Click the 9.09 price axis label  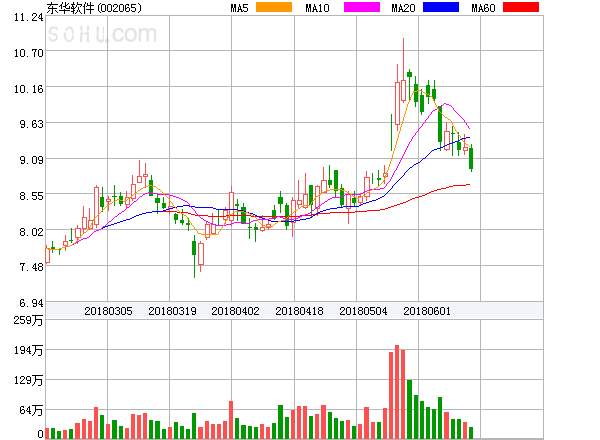pos(31,160)
